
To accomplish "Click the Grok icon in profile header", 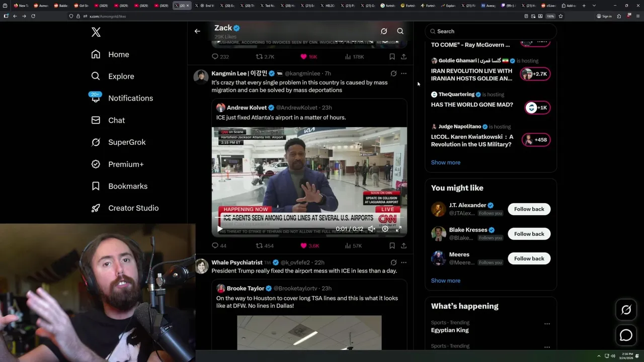I will (x=384, y=31).
